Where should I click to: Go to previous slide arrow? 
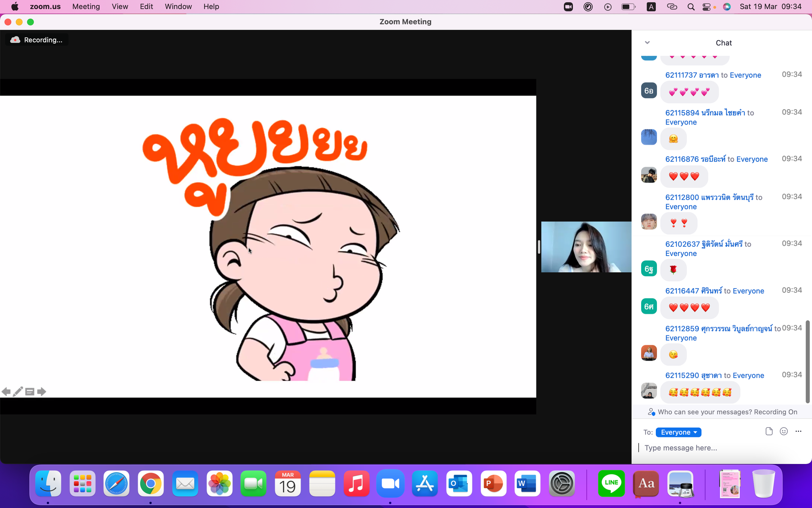pos(6,392)
